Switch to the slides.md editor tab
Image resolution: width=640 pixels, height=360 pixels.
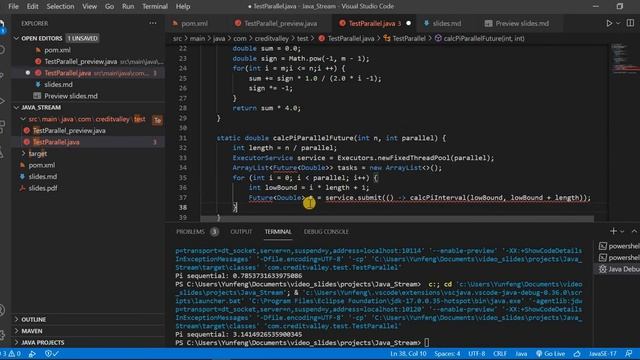pos(447,23)
